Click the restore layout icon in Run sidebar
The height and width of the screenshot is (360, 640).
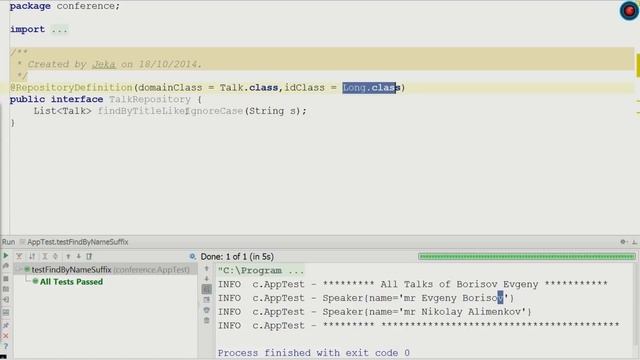(x=6, y=313)
